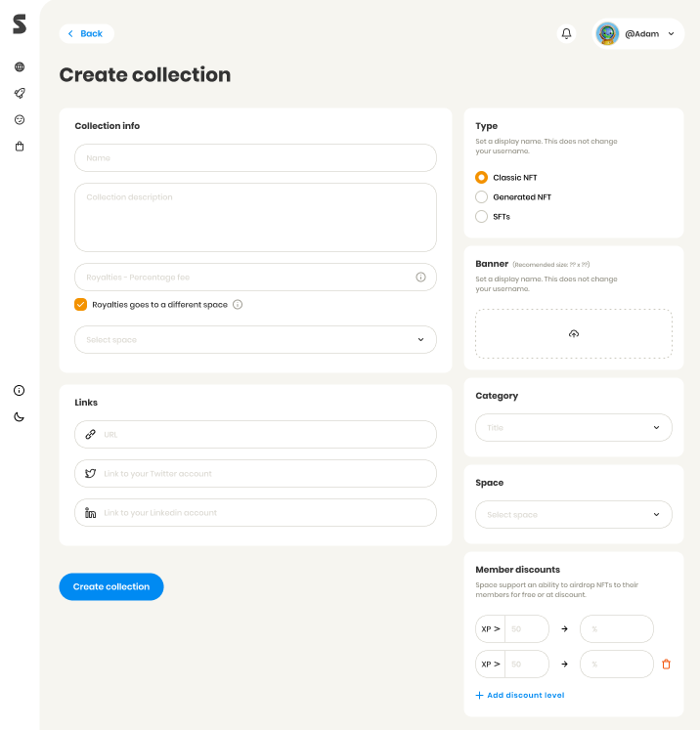This screenshot has width=700, height=730.
Task: Add a new discount level
Action: tap(519, 696)
